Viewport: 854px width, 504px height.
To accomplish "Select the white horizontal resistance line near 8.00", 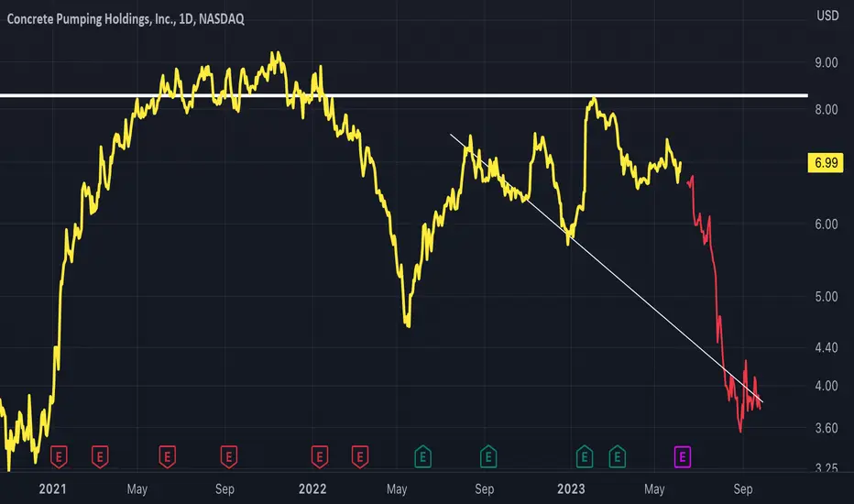I will click(403, 96).
